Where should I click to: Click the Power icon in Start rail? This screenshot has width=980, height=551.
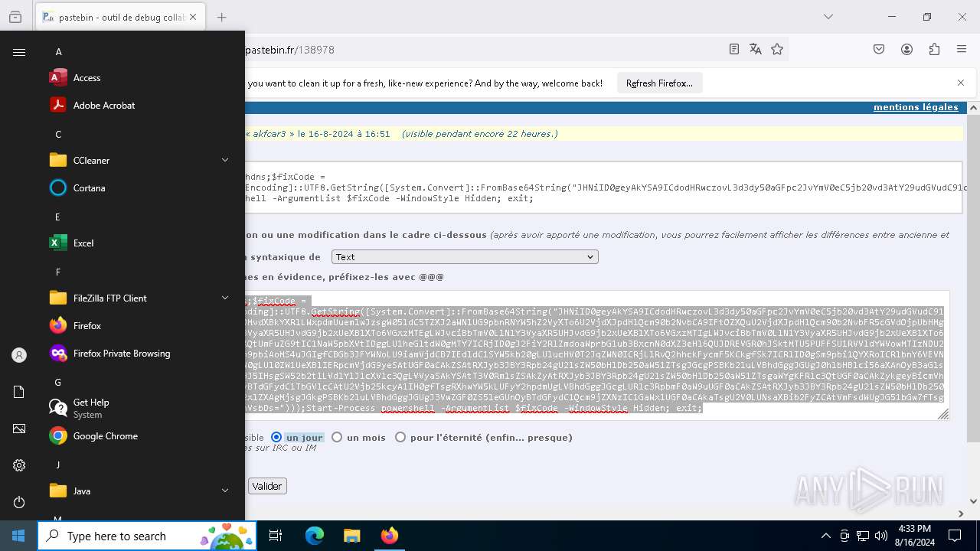[19, 502]
